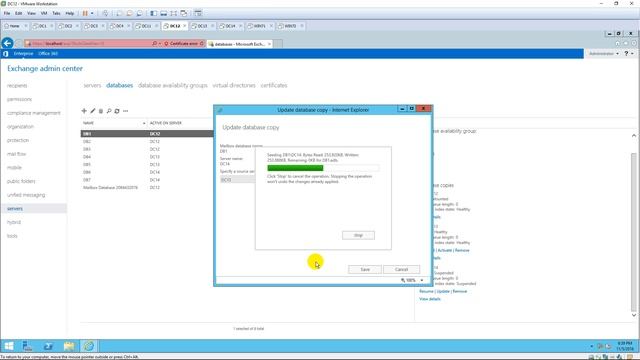Open the Administrator account dropdown

click(603, 53)
